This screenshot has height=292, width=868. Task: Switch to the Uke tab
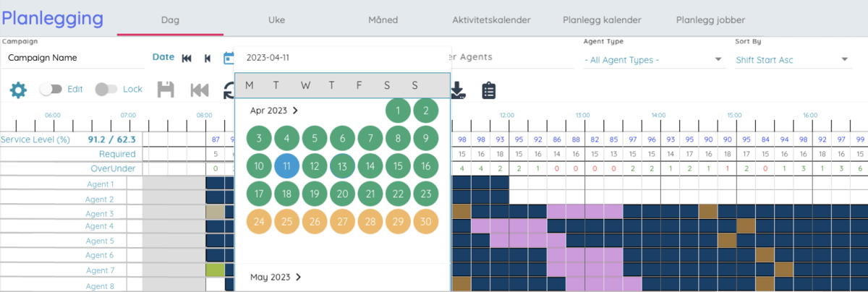[x=277, y=20]
